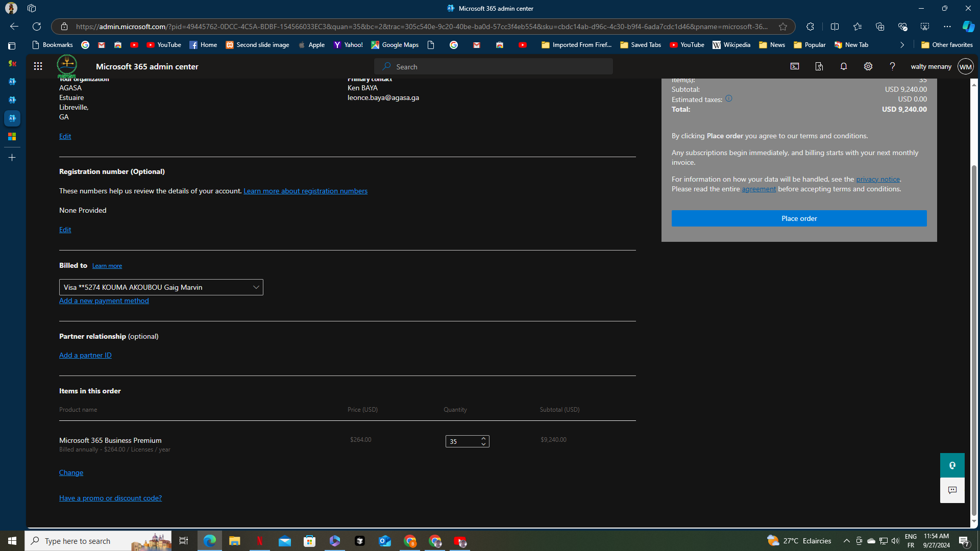This screenshot has height=551, width=980.
Task: Open the app launcher waffle icon
Action: (x=38, y=66)
